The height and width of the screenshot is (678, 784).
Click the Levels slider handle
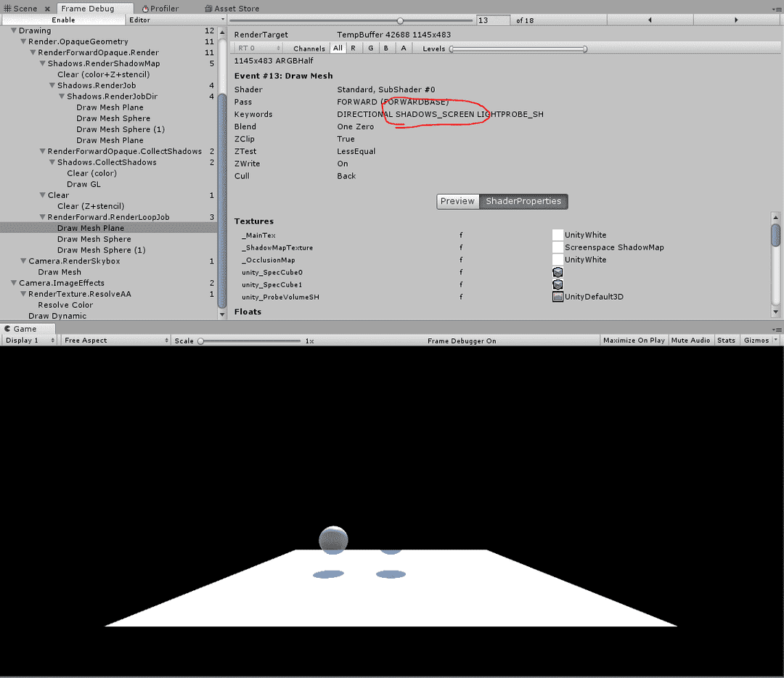click(453, 49)
